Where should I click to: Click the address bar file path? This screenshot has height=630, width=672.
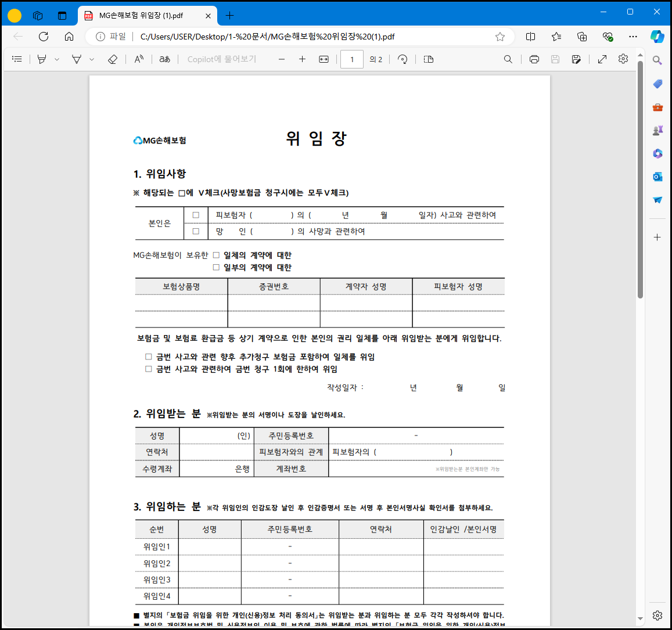pos(267,37)
